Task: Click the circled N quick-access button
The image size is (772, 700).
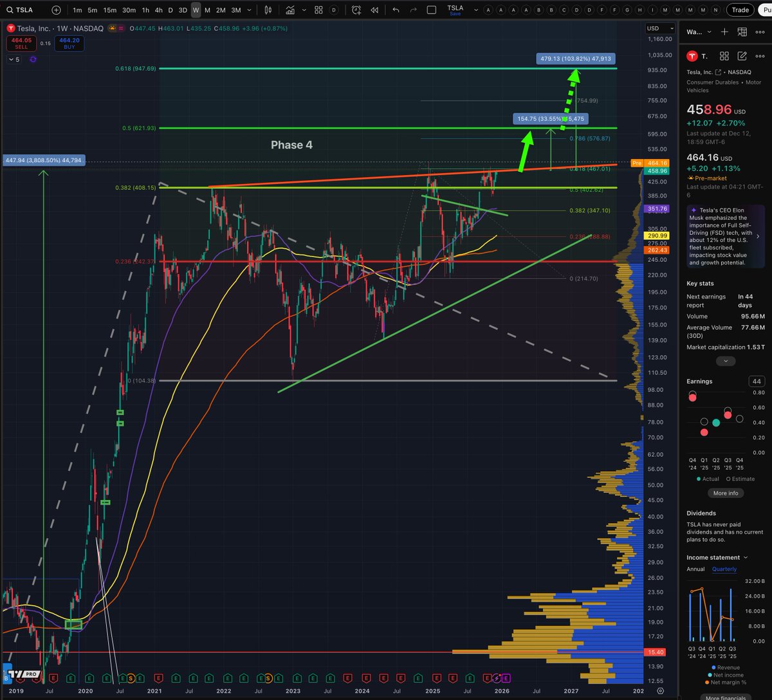Action: (715, 10)
